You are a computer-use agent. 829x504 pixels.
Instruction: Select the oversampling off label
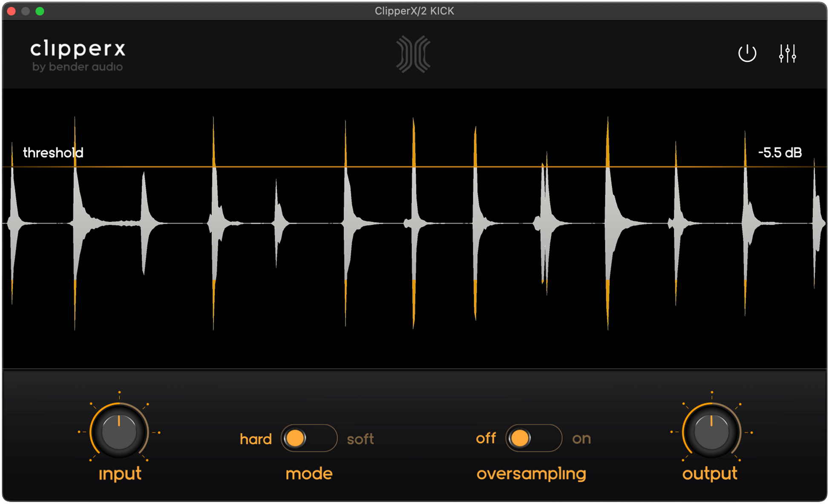pos(486,438)
